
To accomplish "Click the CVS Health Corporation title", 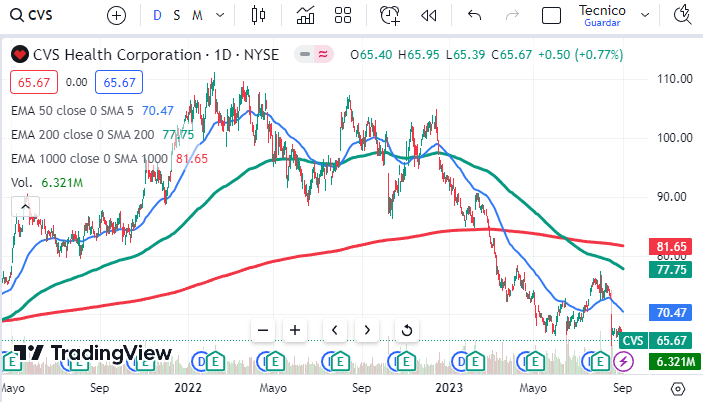I will 117,55.
